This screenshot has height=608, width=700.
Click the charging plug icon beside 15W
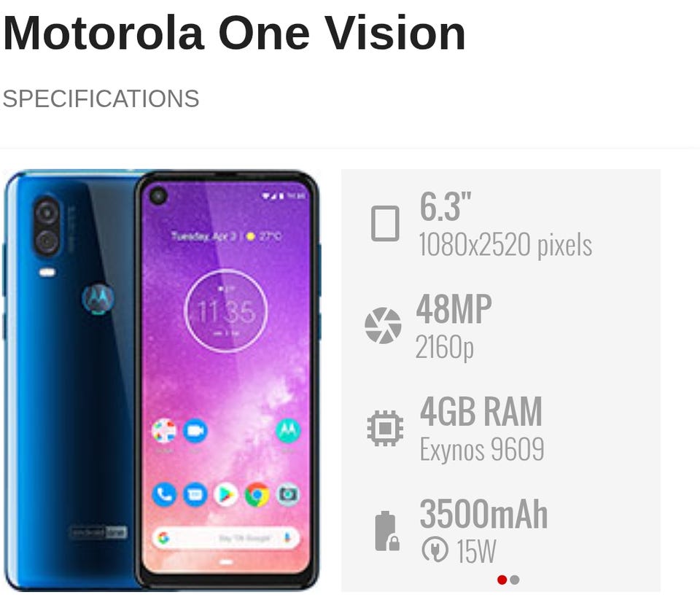coord(435,550)
